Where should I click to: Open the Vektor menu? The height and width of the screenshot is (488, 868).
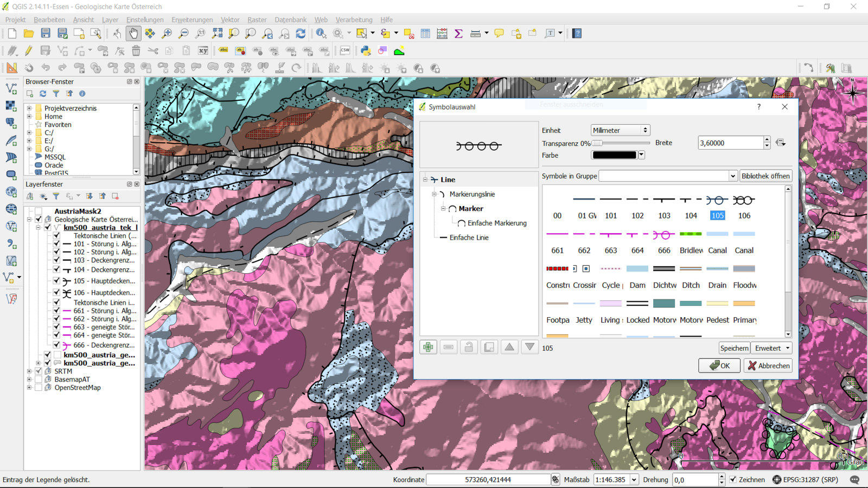point(230,20)
